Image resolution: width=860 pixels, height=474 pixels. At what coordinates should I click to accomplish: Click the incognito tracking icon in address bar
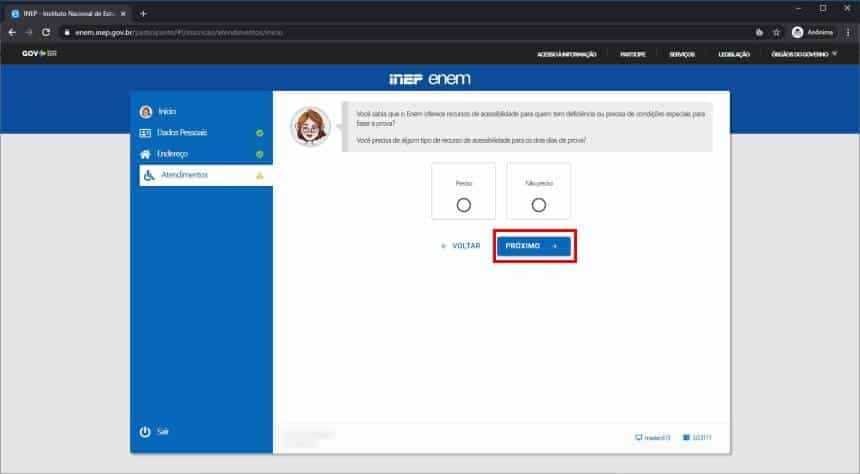[x=759, y=32]
